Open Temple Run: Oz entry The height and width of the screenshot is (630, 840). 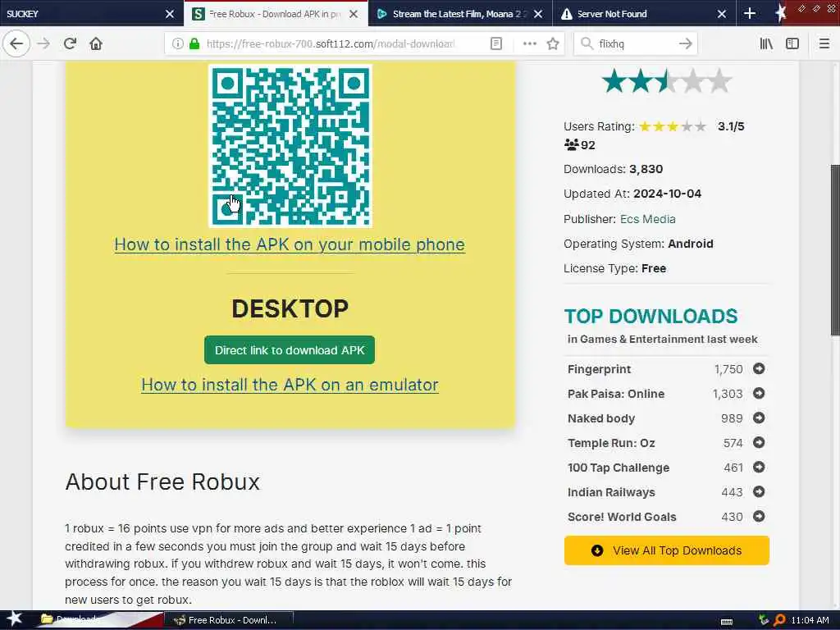(x=610, y=443)
